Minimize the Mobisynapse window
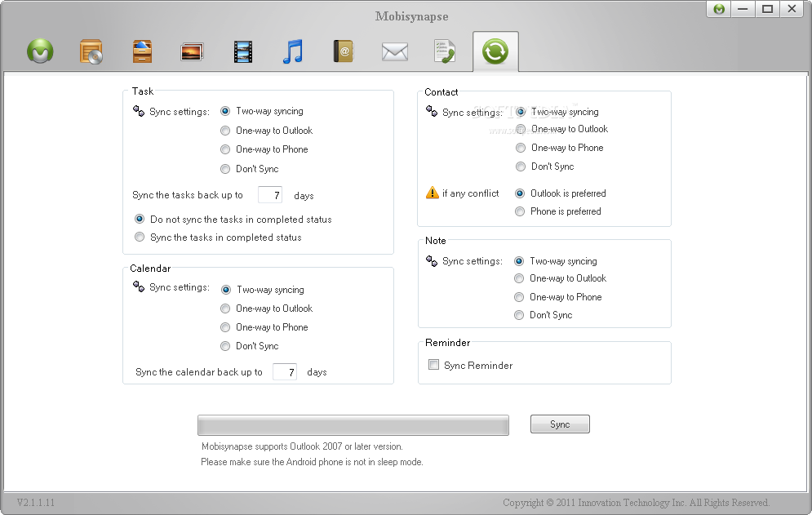Image resolution: width=812 pixels, height=515 pixels. point(743,9)
